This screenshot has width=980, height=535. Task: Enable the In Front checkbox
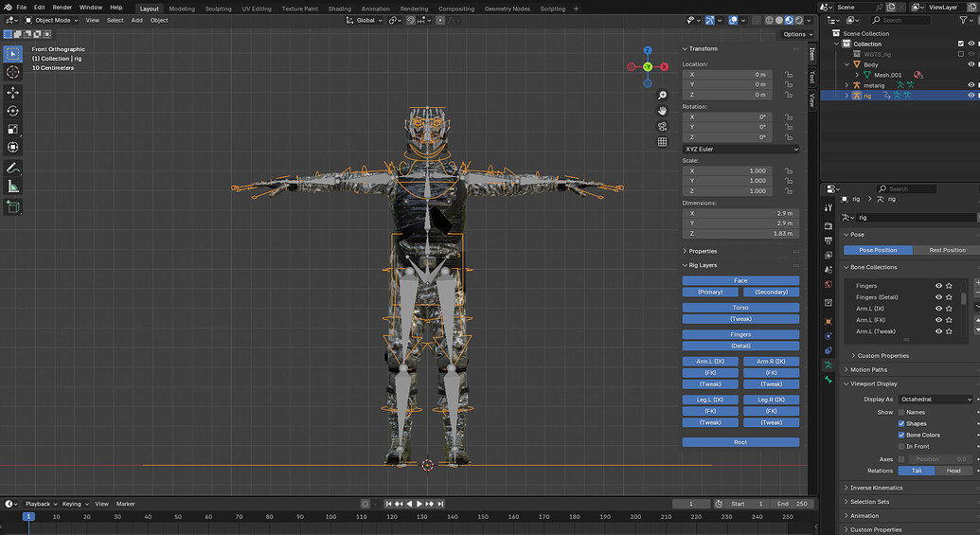tap(901, 446)
